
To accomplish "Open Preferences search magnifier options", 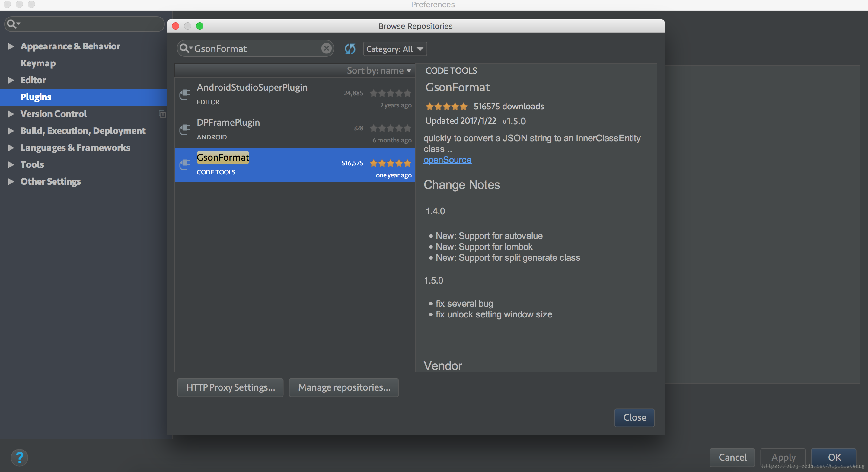I will [14, 24].
